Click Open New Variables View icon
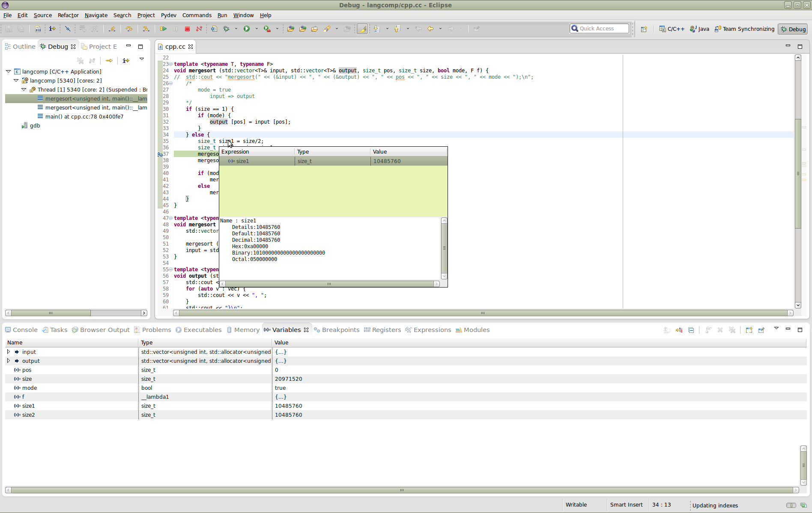 pos(749,330)
